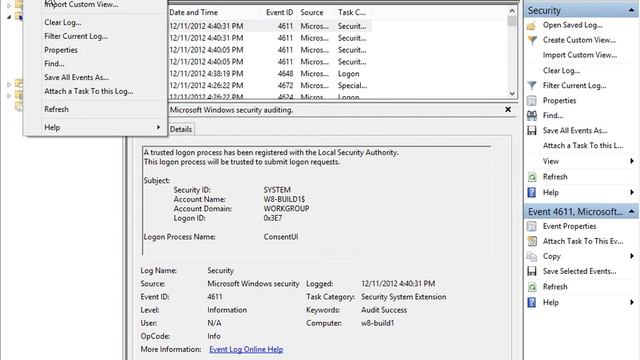This screenshot has height=360, width=640.
Task: Click the Audit Success keywords value
Action: point(384,310)
